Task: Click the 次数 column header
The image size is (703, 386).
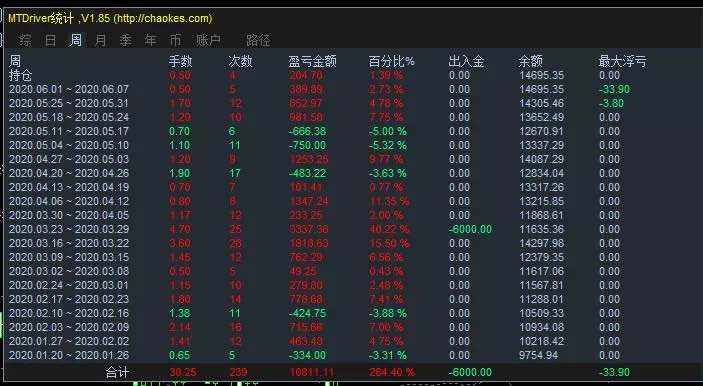Action: [x=240, y=61]
